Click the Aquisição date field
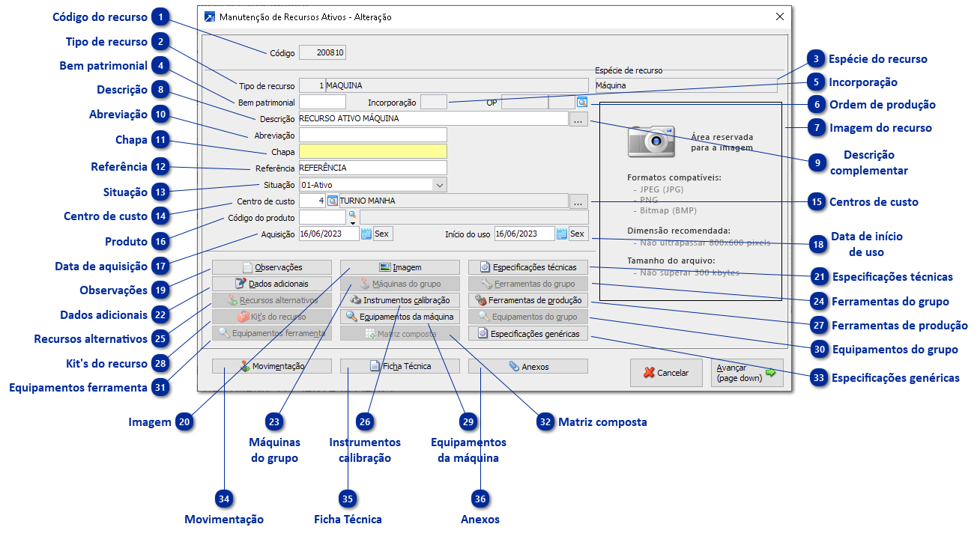The width and height of the screenshot is (980, 539). pyautogui.click(x=329, y=234)
